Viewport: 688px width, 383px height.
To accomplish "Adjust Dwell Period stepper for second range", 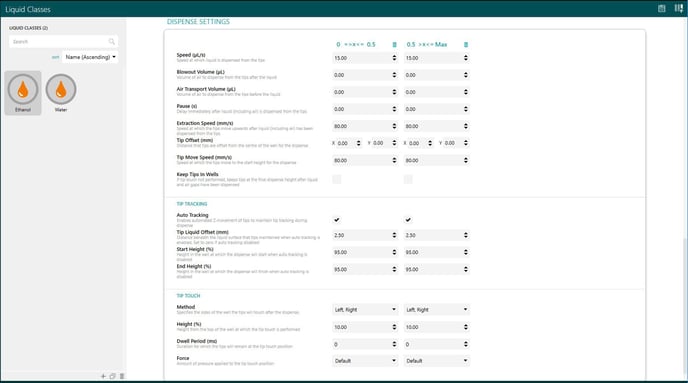I will coord(466,344).
